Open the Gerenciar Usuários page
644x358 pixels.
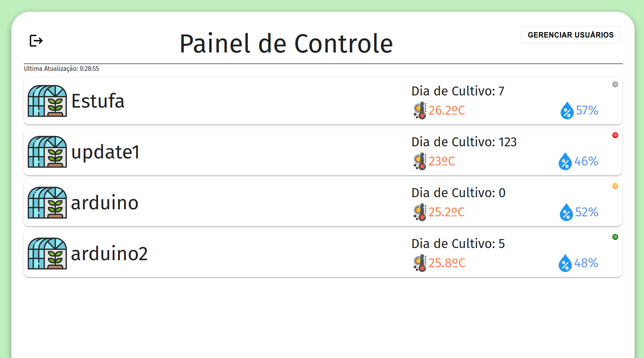click(x=570, y=35)
